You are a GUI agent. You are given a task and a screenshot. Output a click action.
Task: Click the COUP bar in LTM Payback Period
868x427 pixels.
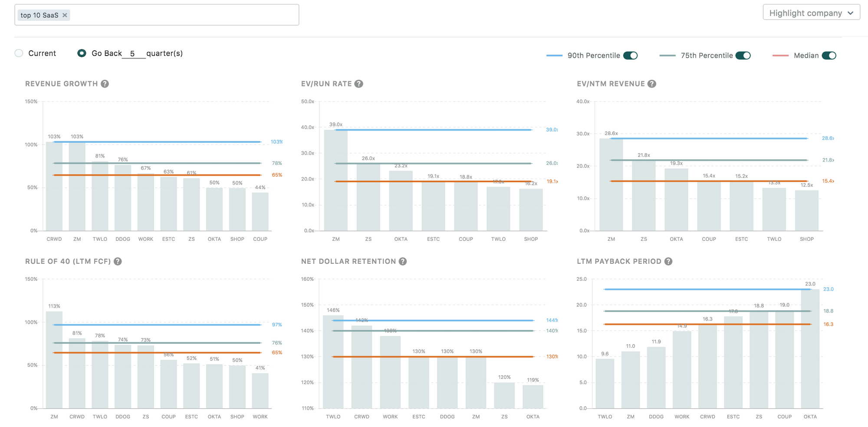pyautogui.click(x=785, y=359)
